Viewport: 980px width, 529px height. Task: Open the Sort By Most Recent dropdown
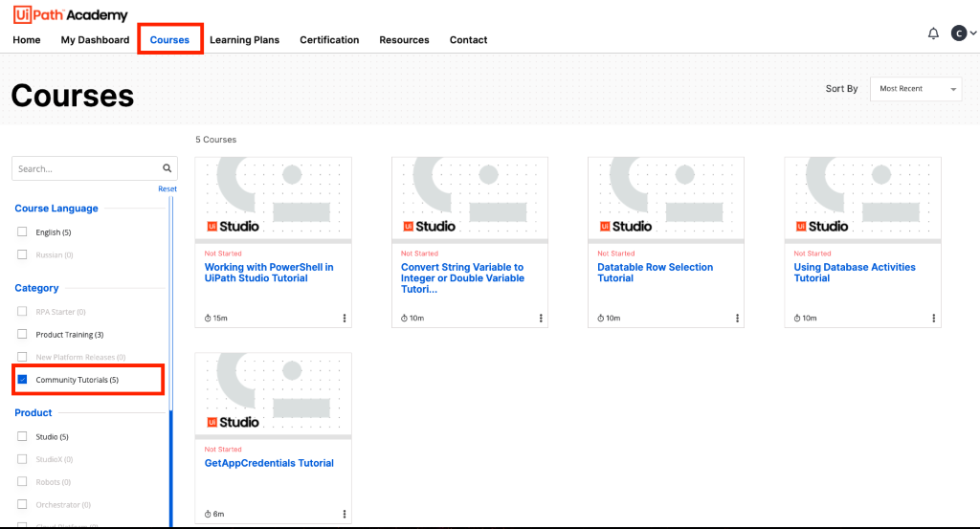[916, 89]
